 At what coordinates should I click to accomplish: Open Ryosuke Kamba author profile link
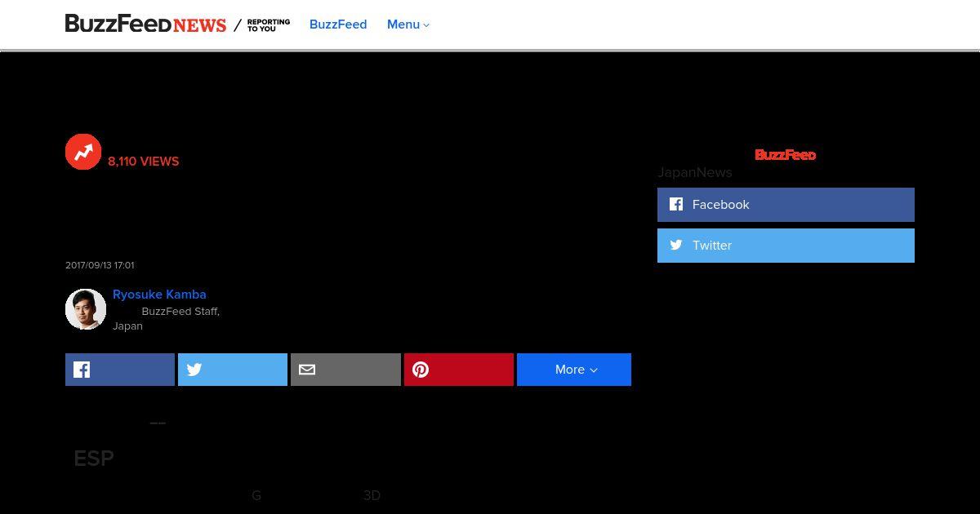pos(159,295)
